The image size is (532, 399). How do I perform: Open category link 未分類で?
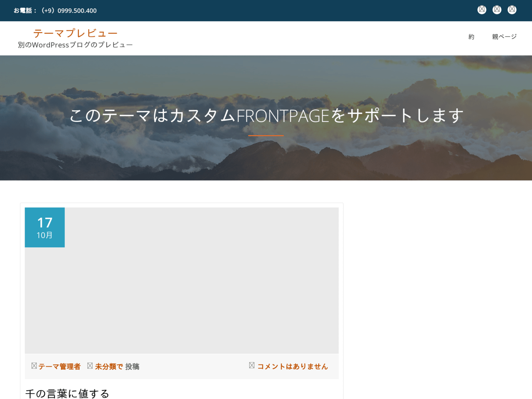[109, 367]
